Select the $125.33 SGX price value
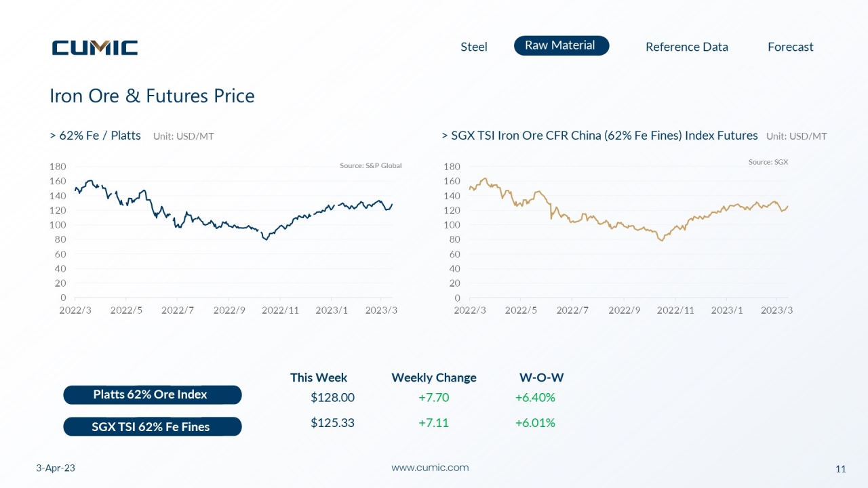Viewport: 868px width, 488px height. tap(332, 423)
